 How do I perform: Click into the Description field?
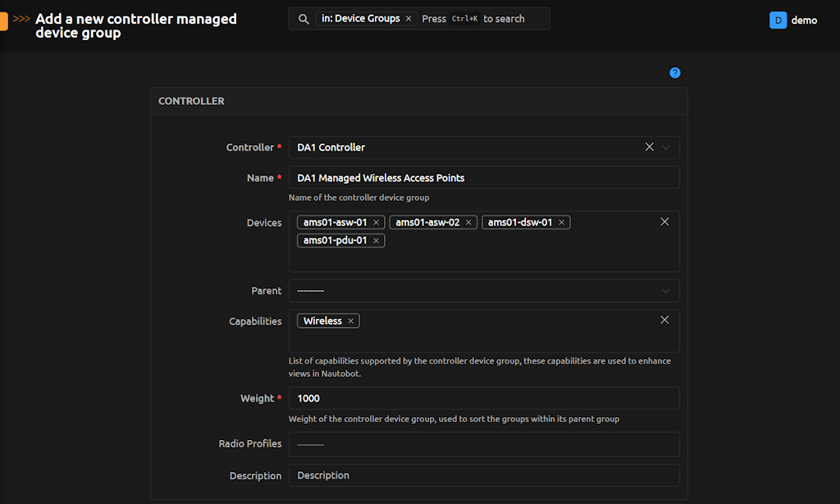484,475
